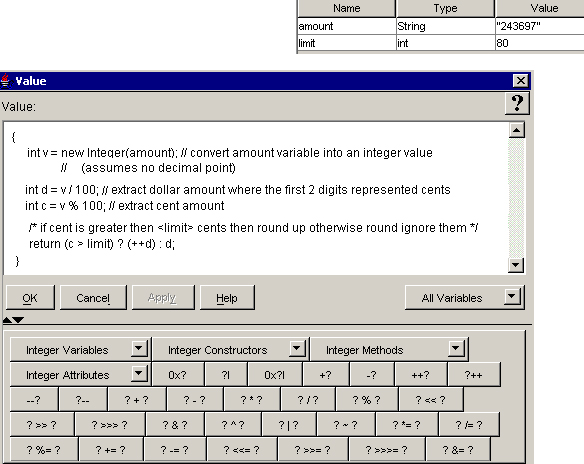Click the Cancel button
Screen dimensions: 584x464
93,298
